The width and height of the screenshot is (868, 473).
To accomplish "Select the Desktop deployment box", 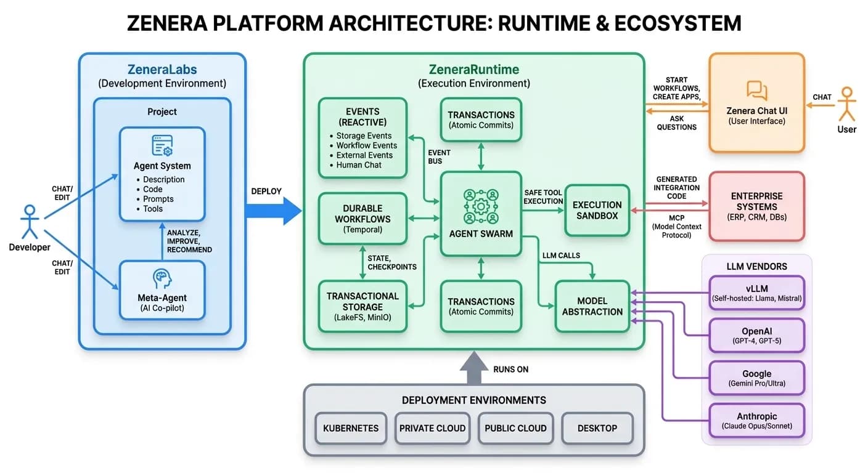I will (x=597, y=428).
